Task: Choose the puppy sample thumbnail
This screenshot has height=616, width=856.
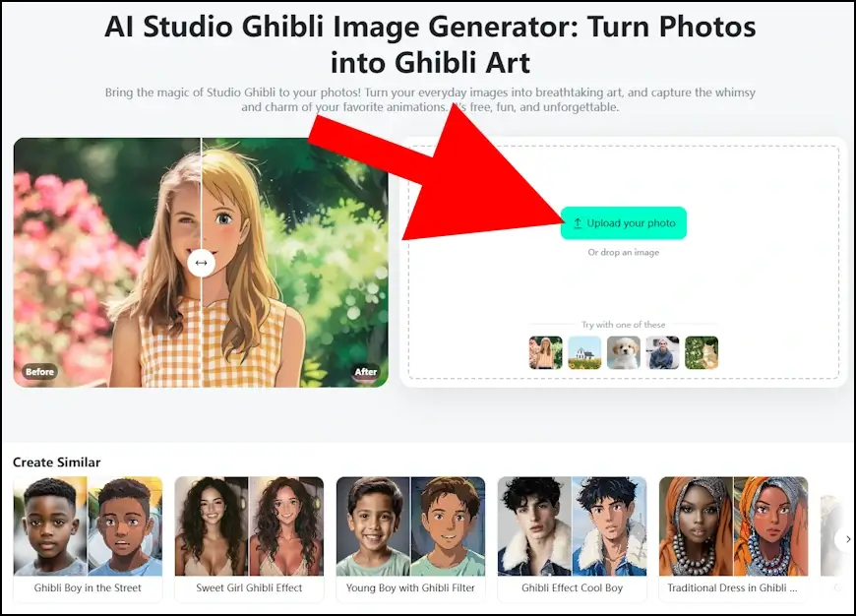Action: click(624, 352)
